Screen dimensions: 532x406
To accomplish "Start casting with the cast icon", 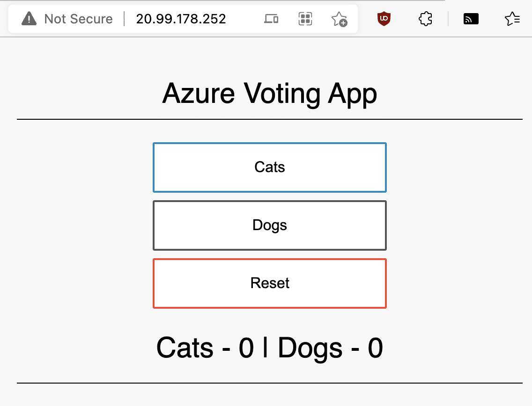I will [x=470, y=19].
